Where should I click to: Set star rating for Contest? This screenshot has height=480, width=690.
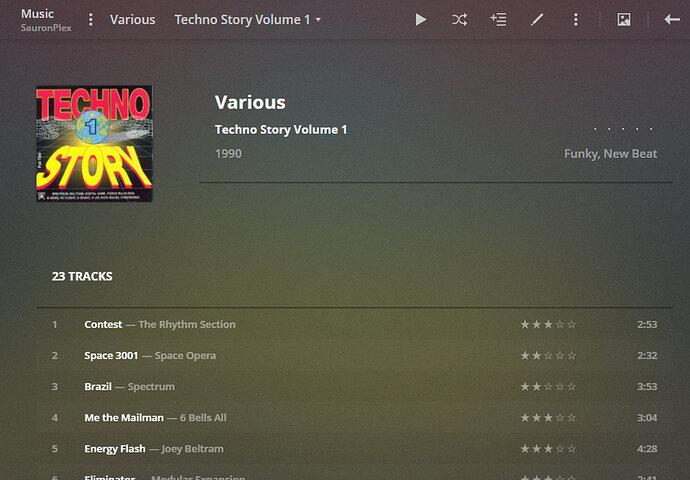(548, 325)
